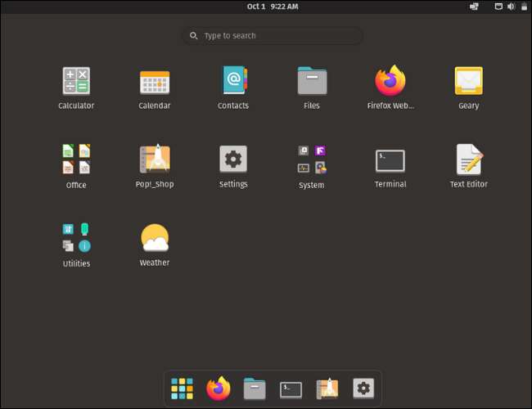The image size is (532, 409).
Task: Open Firefox Web Browser from app grid
Action: [x=390, y=82]
